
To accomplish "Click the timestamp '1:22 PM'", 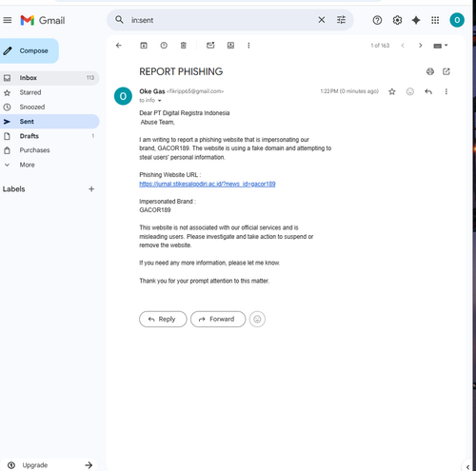I will tap(349, 91).
